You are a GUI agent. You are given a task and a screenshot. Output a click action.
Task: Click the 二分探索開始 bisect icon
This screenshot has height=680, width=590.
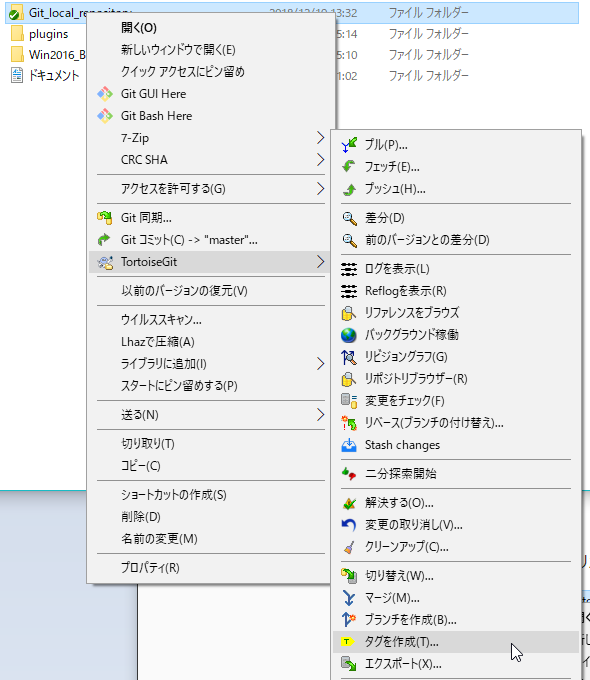tap(349, 474)
